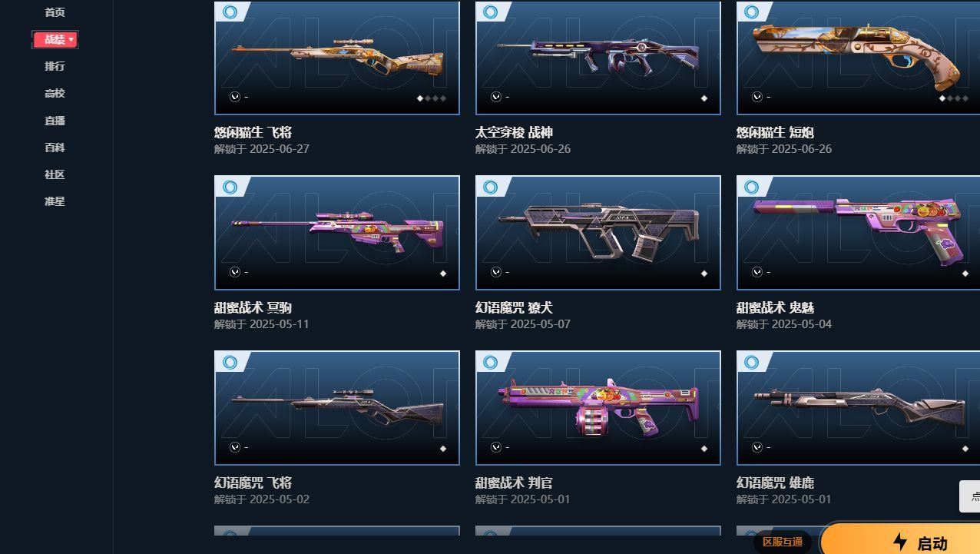Click the 区服互通 label button
This screenshot has height=554, width=980.
tap(783, 542)
